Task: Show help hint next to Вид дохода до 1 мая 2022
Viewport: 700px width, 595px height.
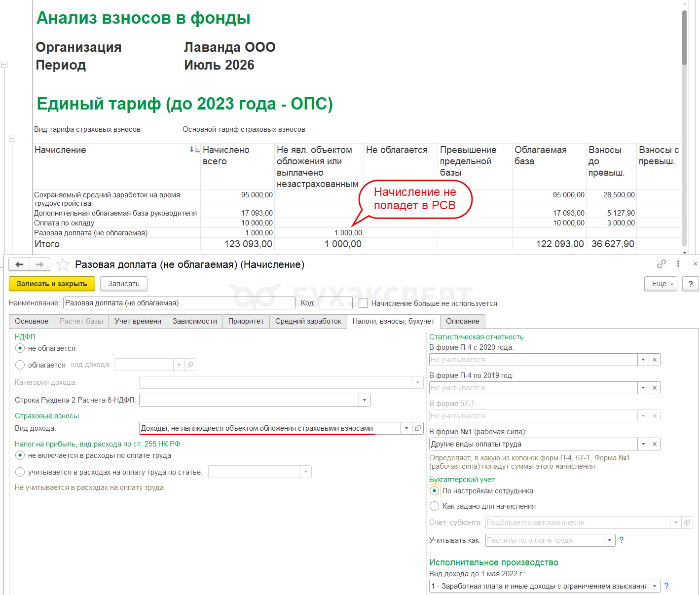Action: (666, 586)
